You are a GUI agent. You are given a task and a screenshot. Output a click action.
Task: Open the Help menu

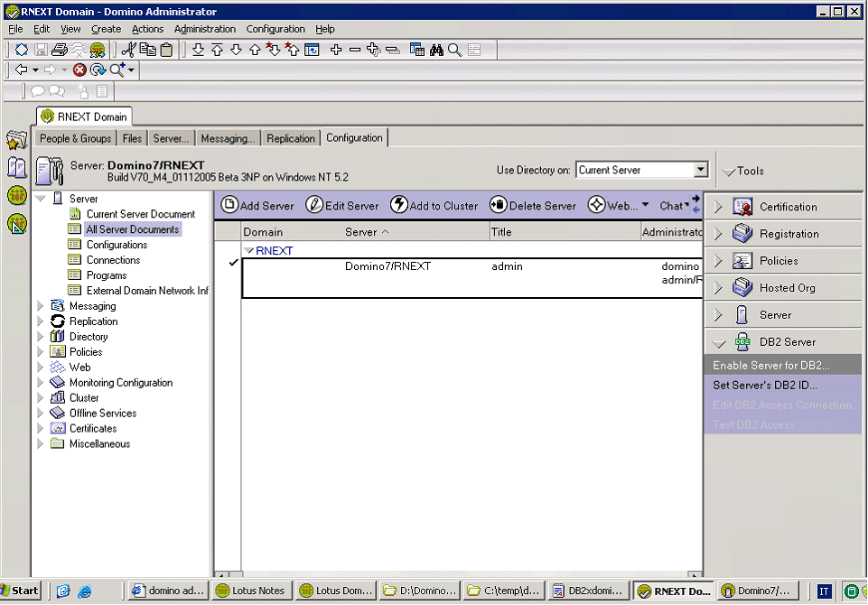(x=325, y=29)
